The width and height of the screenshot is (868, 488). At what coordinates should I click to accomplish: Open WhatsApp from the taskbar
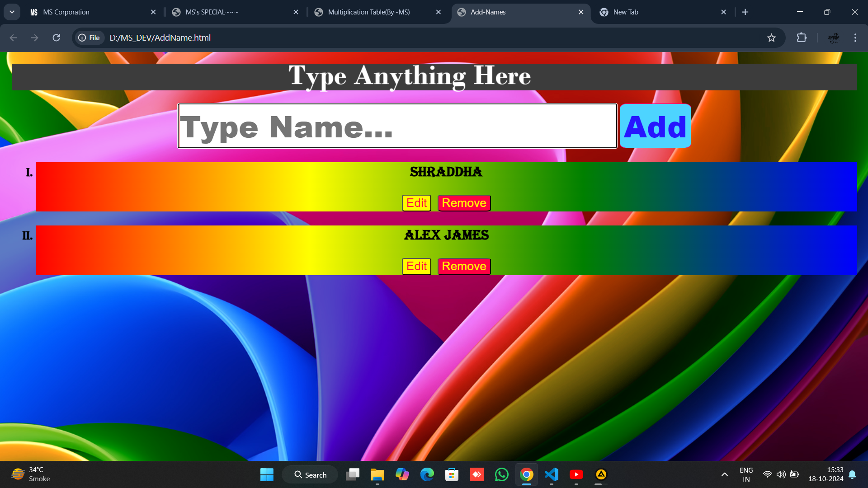pyautogui.click(x=501, y=474)
